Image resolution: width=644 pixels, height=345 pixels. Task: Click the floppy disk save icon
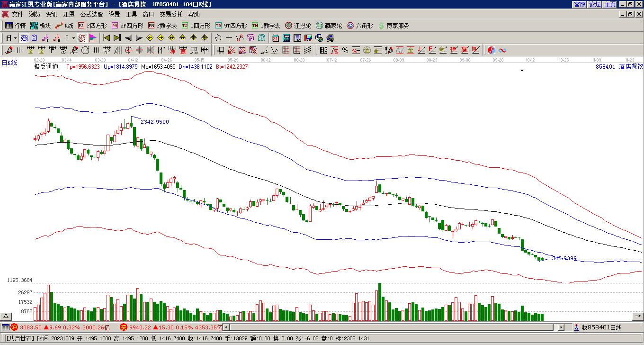(x=308, y=38)
